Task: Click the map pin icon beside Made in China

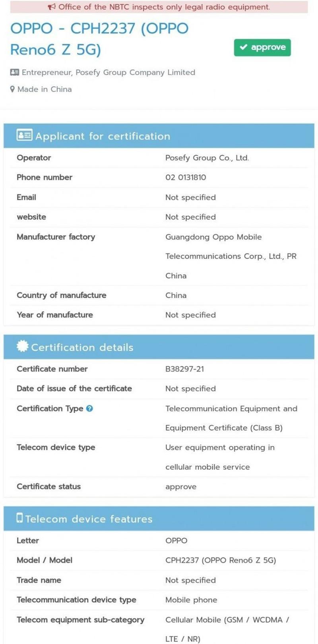Action: click(12, 89)
